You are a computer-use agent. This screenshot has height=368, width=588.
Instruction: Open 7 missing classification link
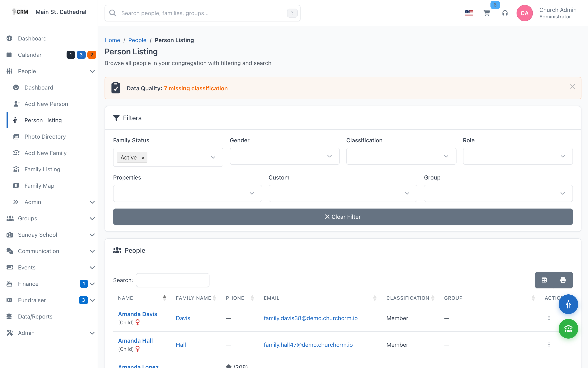(x=196, y=88)
